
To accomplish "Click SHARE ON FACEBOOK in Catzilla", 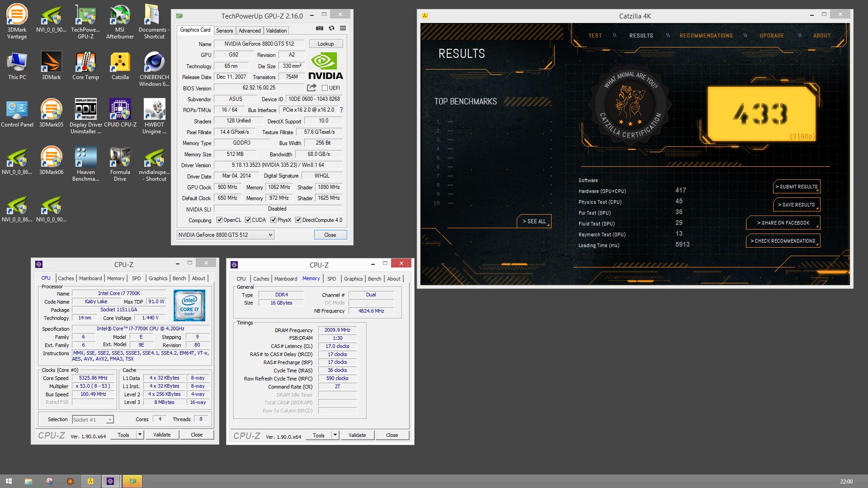I will (x=783, y=223).
